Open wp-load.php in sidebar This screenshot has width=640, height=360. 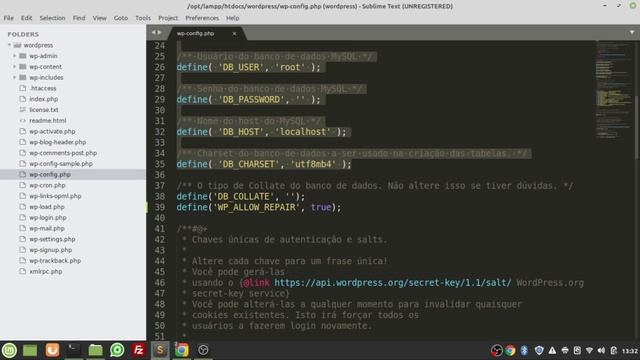[47, 207]
